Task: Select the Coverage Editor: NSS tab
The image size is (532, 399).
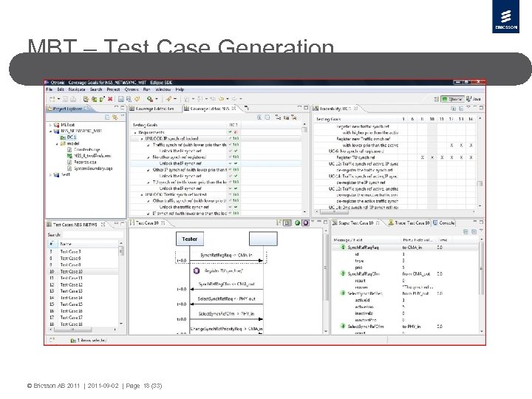Action: tap(209, 109)
